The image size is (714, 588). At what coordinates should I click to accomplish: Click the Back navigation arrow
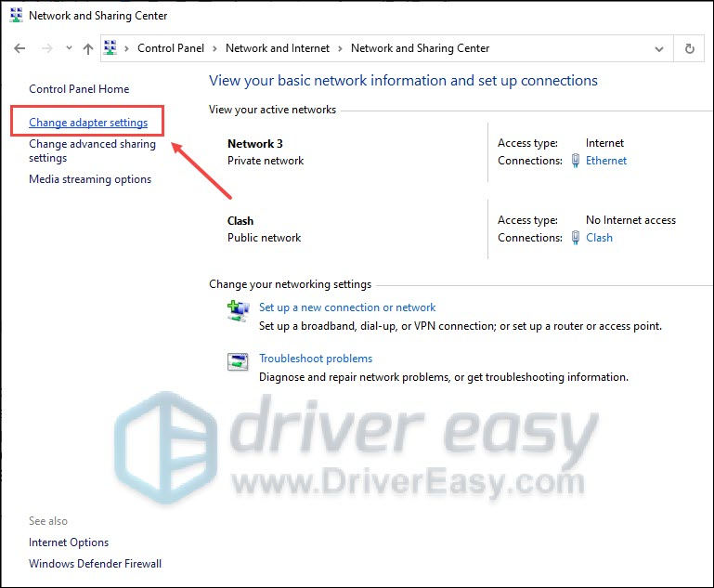coord(20,48)
